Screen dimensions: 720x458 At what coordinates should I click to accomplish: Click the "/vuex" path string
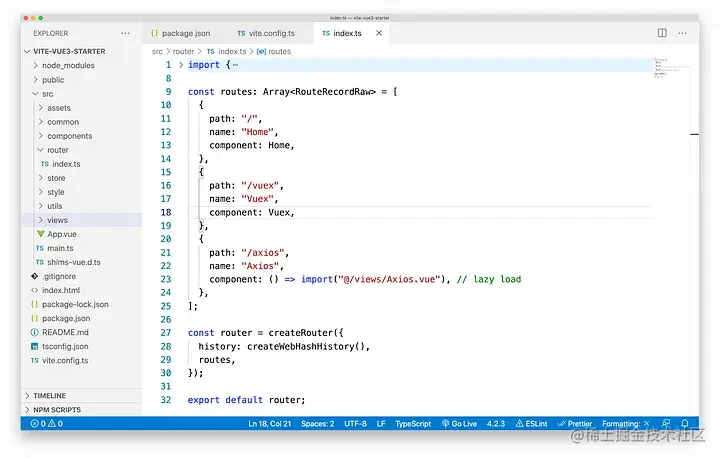point(260,186)
